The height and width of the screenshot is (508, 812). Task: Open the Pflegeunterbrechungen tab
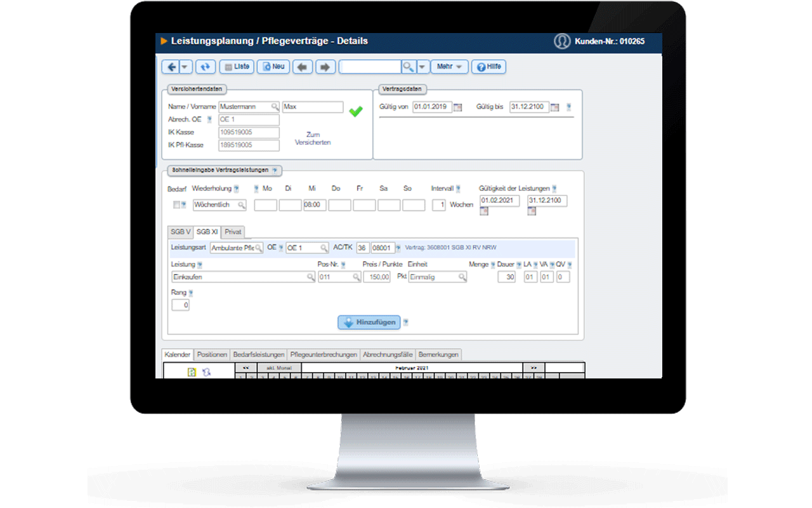(324, 354)
